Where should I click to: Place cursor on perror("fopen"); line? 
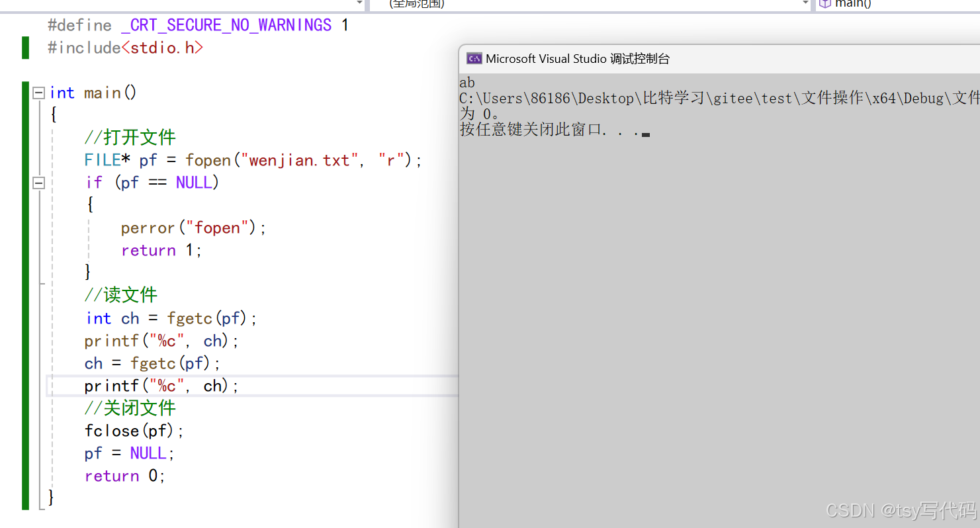(x=193, y=228)
